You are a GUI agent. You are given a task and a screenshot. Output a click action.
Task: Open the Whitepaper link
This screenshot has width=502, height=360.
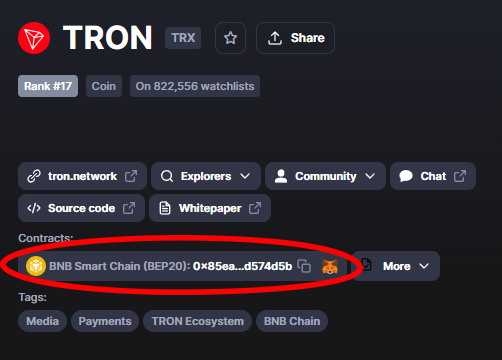210,208
